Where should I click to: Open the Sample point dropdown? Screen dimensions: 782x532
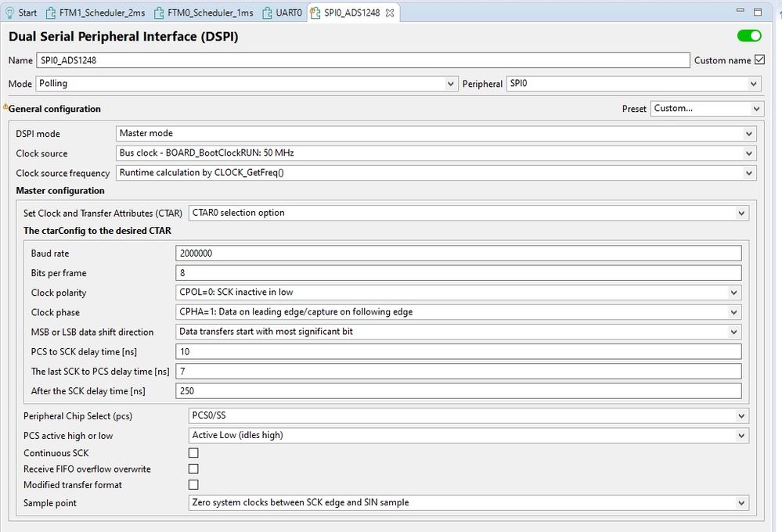click(x=469, y=502)
